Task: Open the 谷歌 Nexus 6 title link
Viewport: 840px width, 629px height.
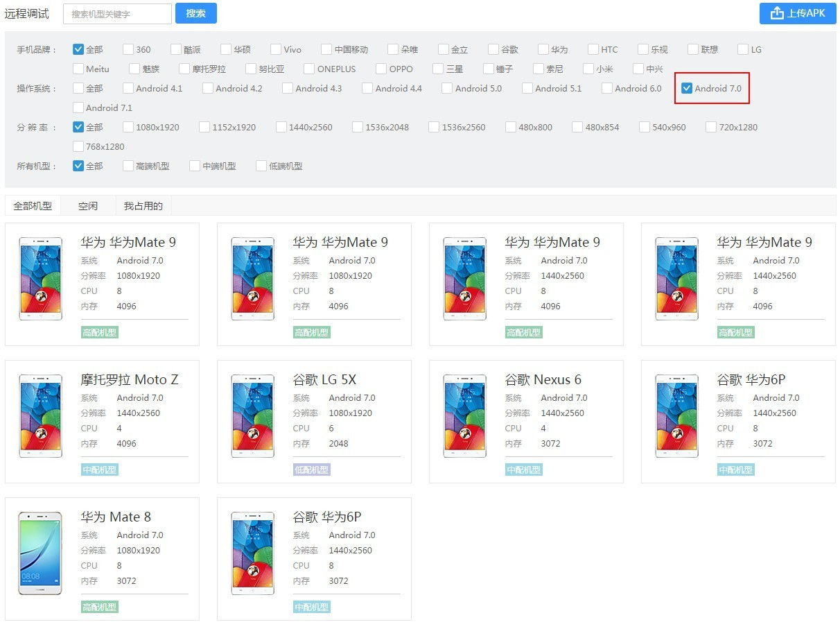Action: pos(543,379)
